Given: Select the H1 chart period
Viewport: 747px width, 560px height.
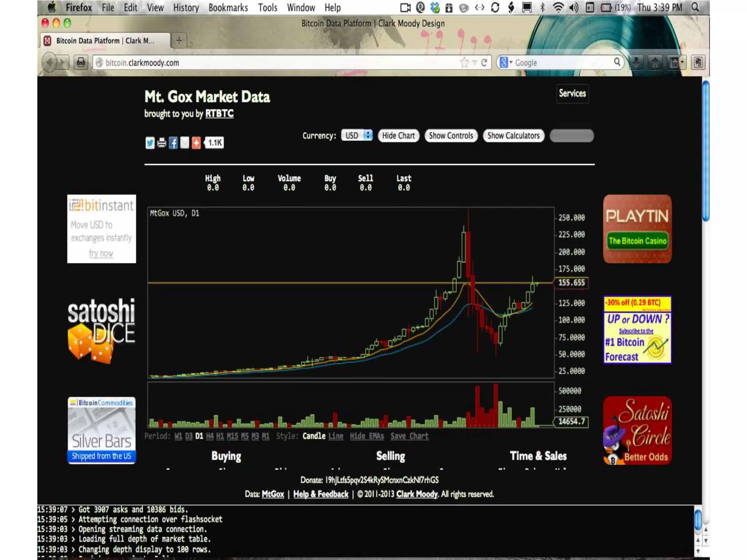Looking at the screenshot, I should [220, 436].
